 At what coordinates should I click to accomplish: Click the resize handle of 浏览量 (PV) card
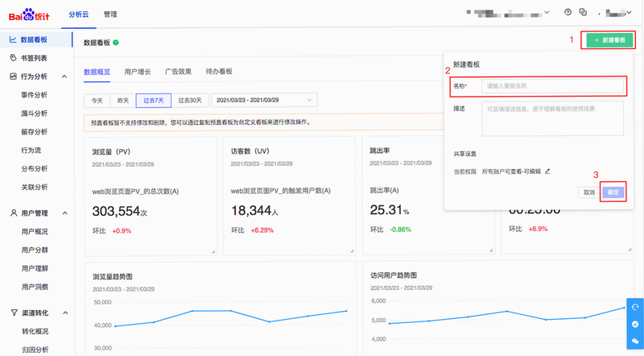[x=213, y=251]
